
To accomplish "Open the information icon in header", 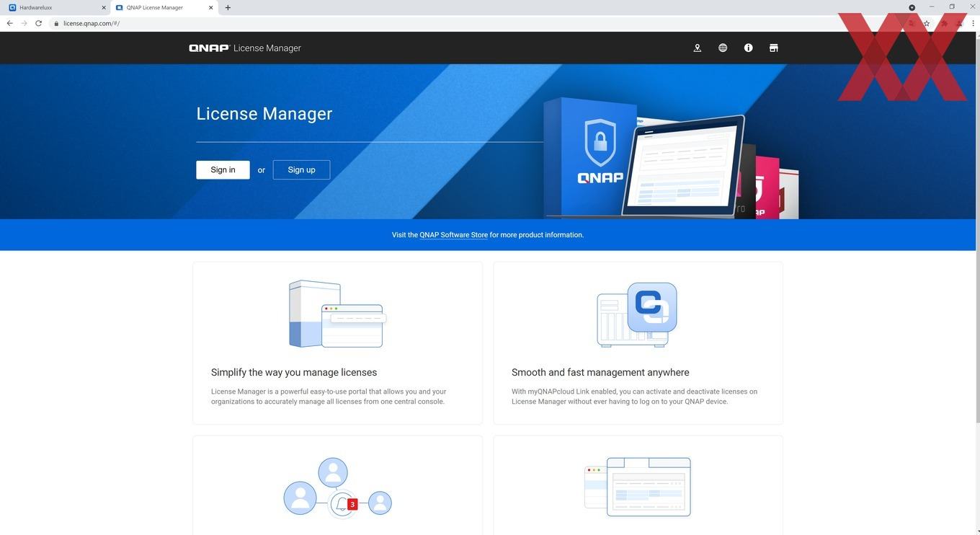I will 749,48.
